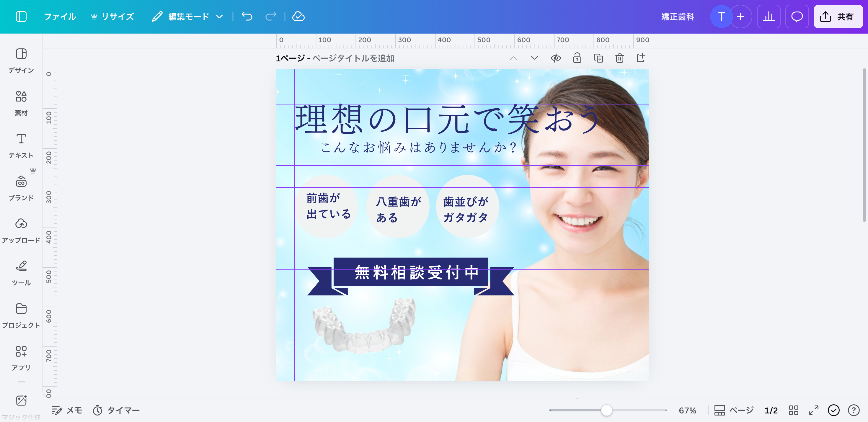Click the zoom slider handle
Image resolution: width=868 pixels, height=422 pixels.
coord(606,410)
